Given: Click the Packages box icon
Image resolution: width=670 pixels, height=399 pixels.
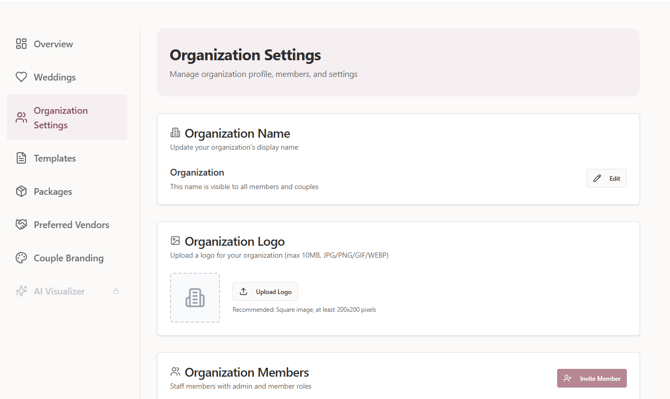Looking at the screenshot, I should (21, 191).
